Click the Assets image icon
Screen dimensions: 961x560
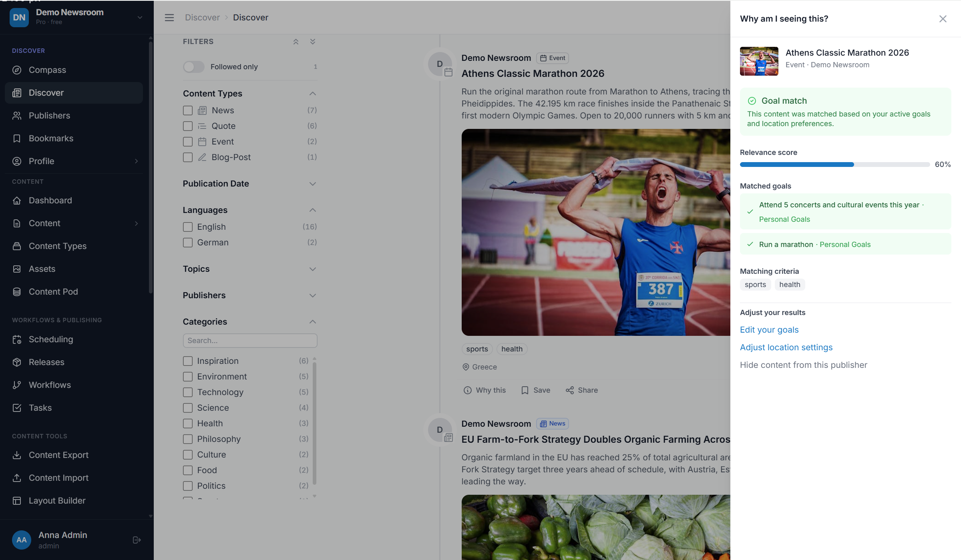pos(17,269)
